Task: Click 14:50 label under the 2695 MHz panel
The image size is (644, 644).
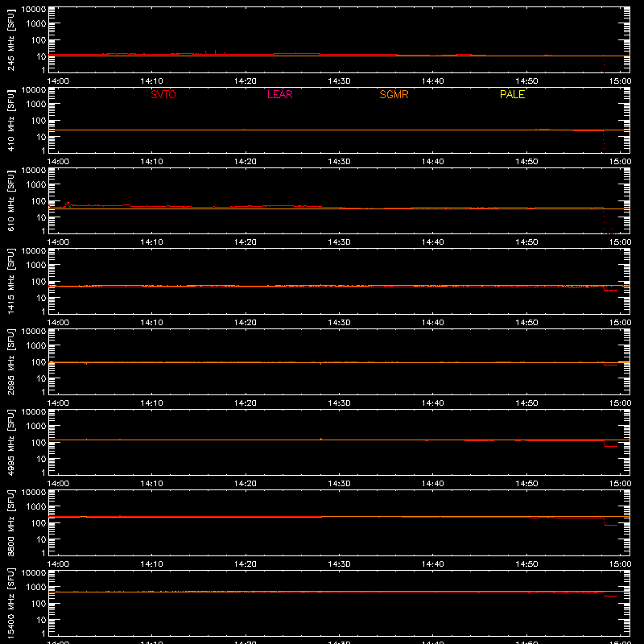Action: point(526,403)
